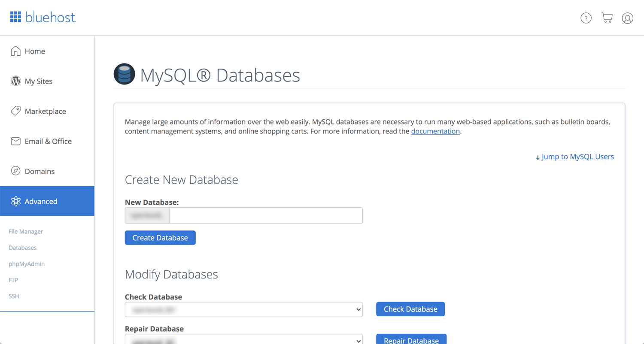The height and width of the screenshot is (344, 644).
Task: Expand the Check Database dropdown
Action: (244, 309)
